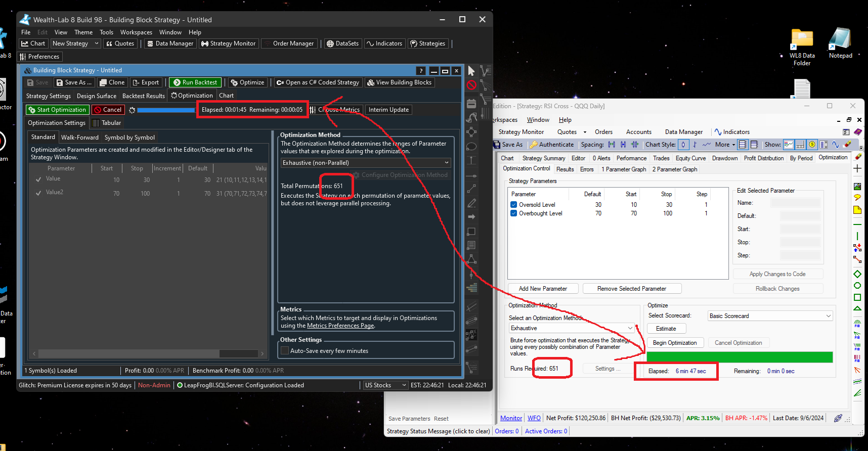Cancel the running optimization
Screen dimensions: 868x451
[108, 110]
